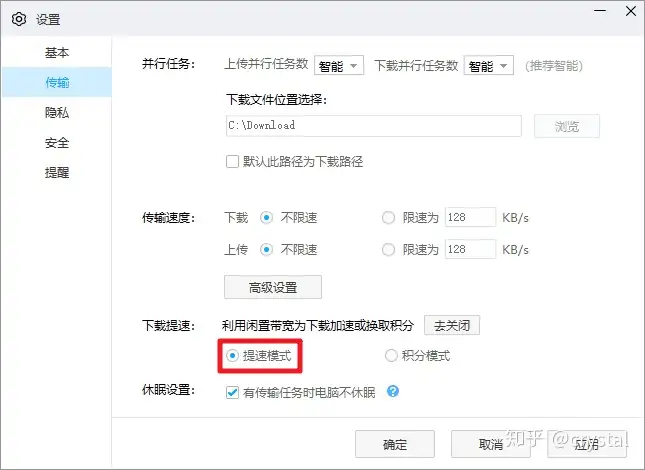Click the download path field C:\Download

(x=374, y=125)
